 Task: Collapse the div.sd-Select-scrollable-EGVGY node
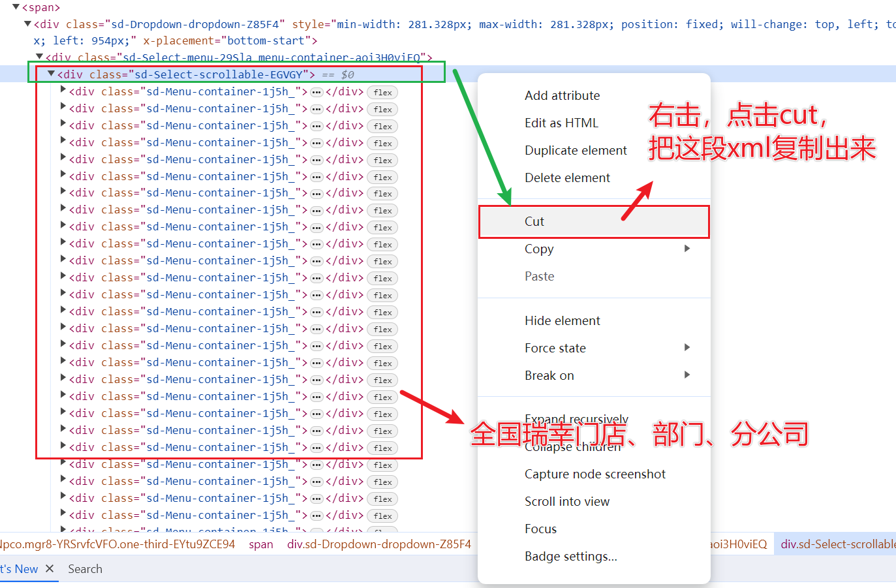(x=51, y=74)
